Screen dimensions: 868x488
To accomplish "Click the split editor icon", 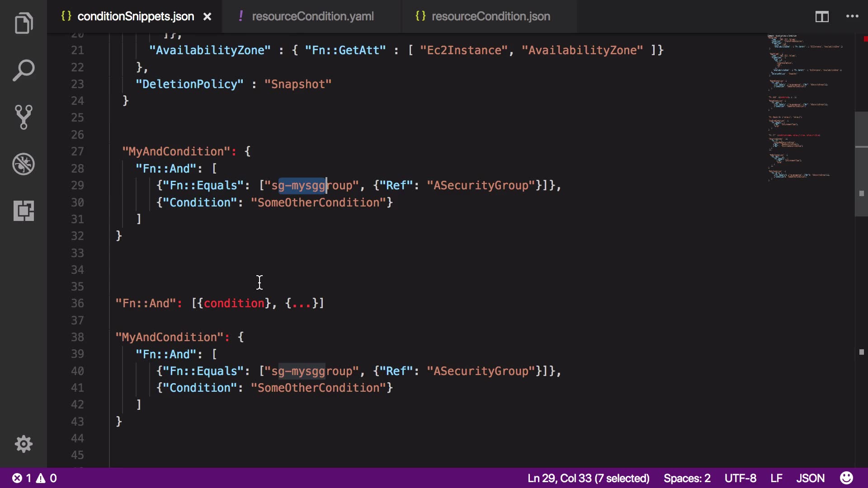I will (821, 17).
